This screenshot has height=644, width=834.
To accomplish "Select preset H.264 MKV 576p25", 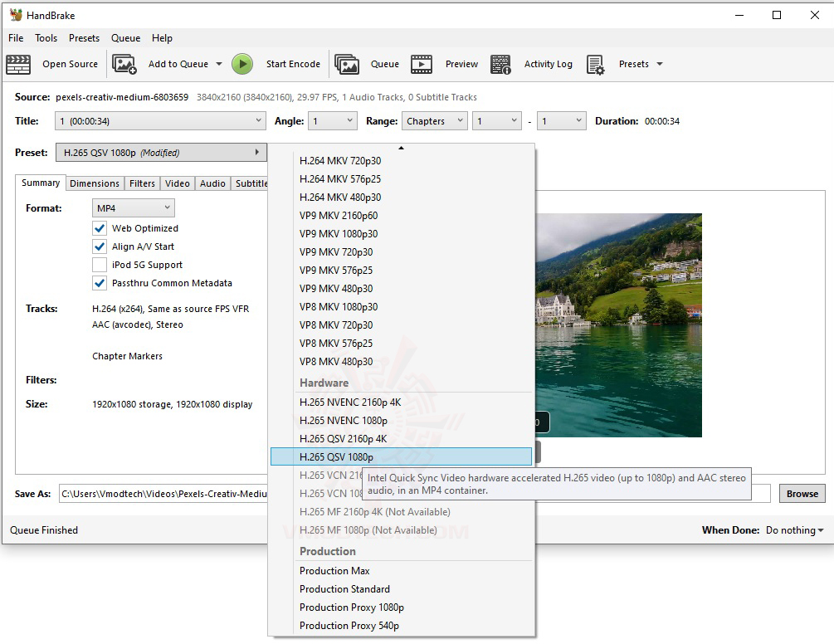I will 401,178.
